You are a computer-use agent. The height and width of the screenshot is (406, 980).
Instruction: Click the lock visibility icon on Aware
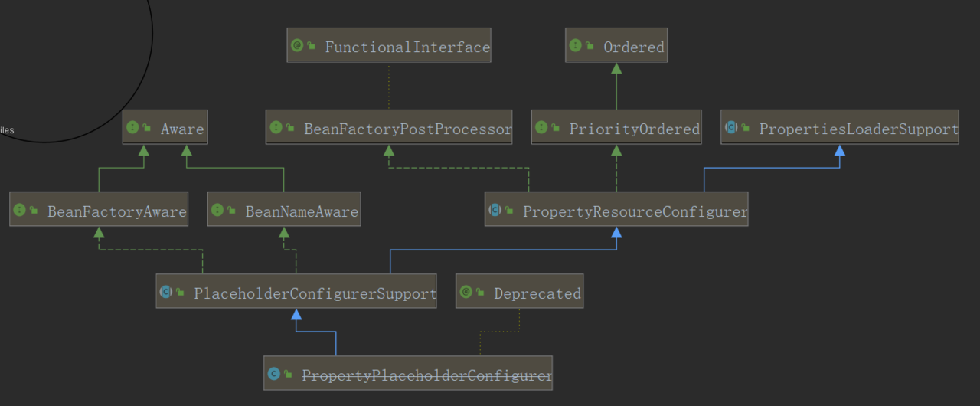point(147,128)
